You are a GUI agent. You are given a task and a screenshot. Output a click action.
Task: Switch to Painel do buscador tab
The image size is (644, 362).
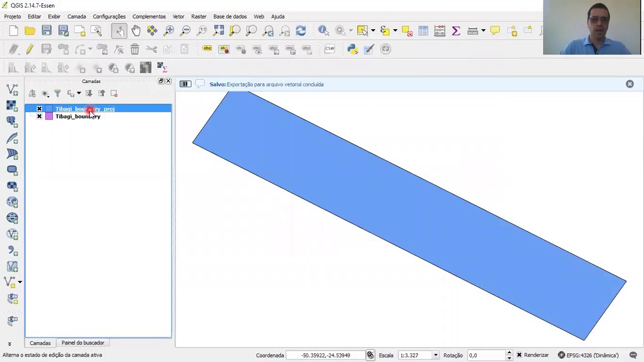point(83,343)
